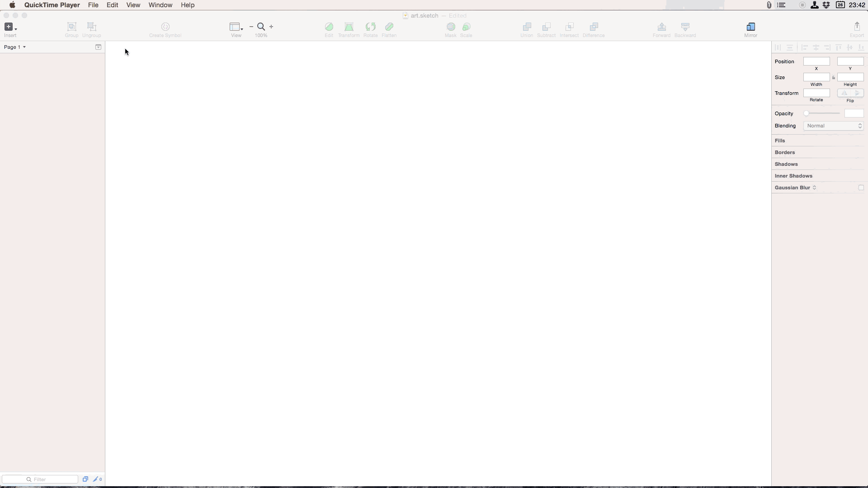This screenshot has height=488, width=868.
Task: Click the Export icon in toolbar
Action: (857, 27)
